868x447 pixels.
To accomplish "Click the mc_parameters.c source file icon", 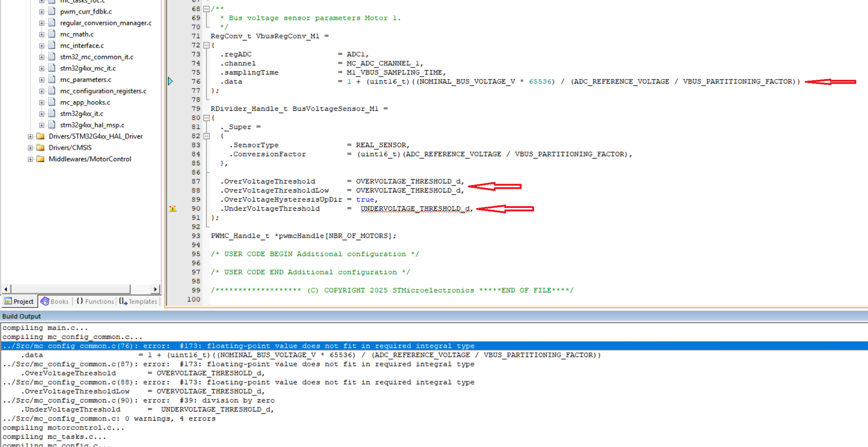I will pyautogui.click(x=51, y=79).
